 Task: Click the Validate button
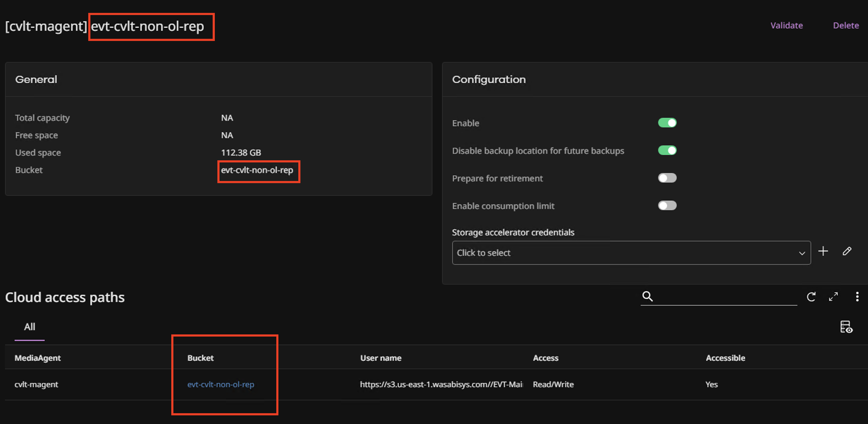click(x=786, y=26)
